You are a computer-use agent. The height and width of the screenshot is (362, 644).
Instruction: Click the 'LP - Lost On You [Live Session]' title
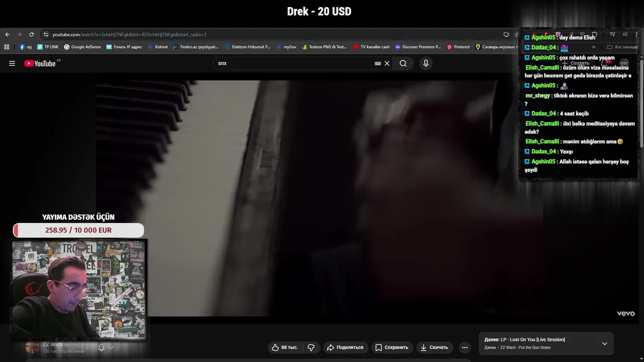click(533, 340)
